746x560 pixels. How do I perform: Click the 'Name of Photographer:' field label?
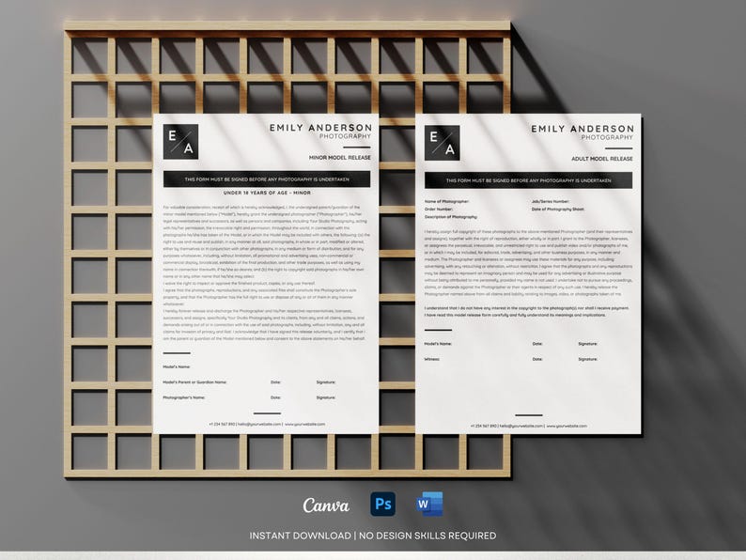(x=446, y=201)
